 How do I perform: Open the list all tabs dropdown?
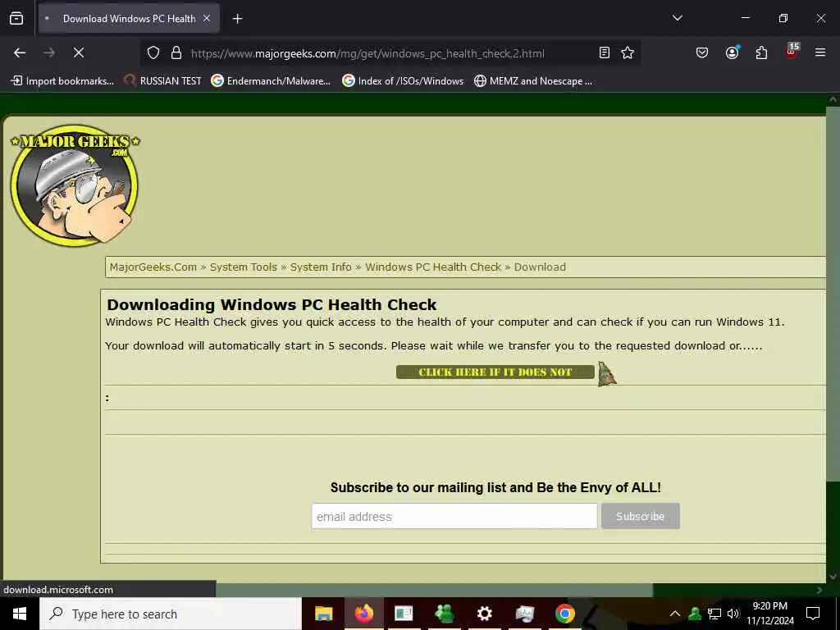(x=677, y=18)
